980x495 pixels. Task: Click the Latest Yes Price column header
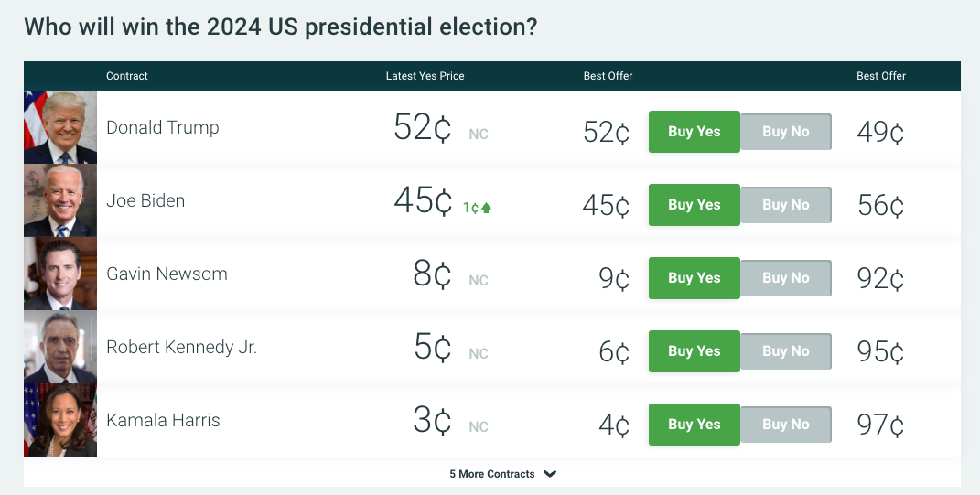425,76
